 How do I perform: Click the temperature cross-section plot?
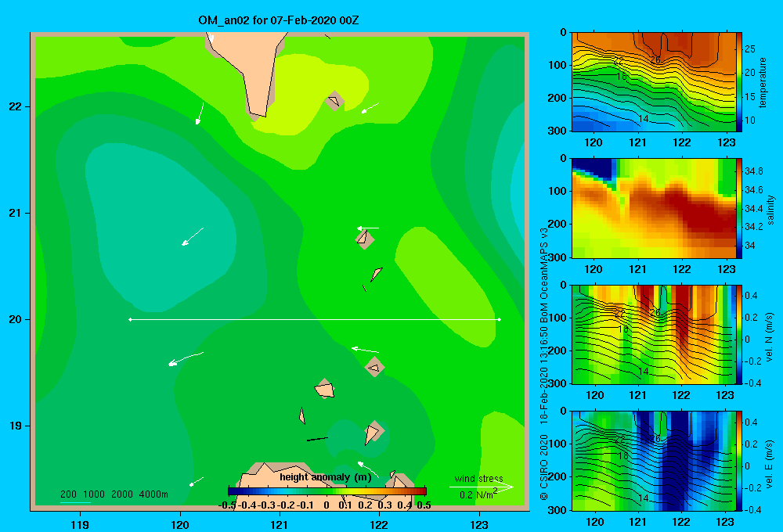coord(654,82)
